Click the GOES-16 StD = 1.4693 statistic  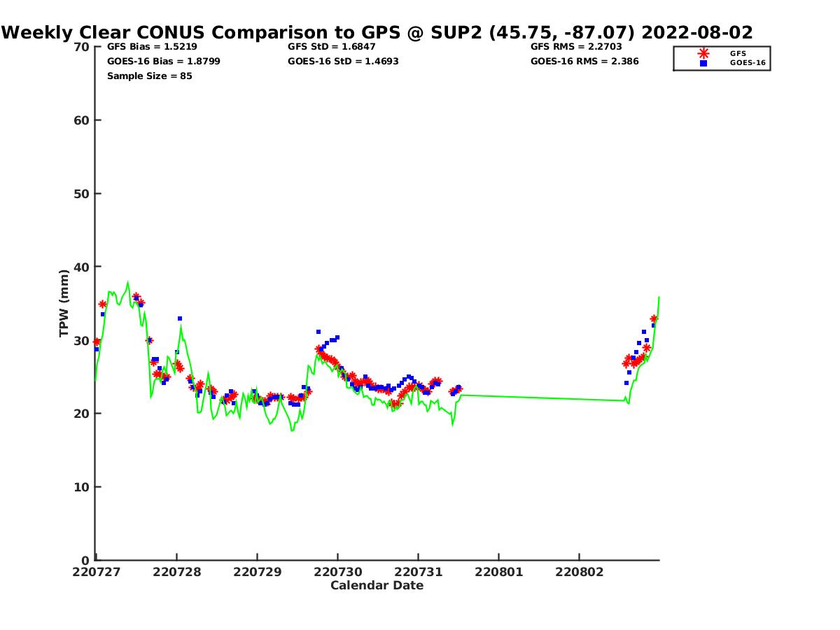tap(343, 61)
